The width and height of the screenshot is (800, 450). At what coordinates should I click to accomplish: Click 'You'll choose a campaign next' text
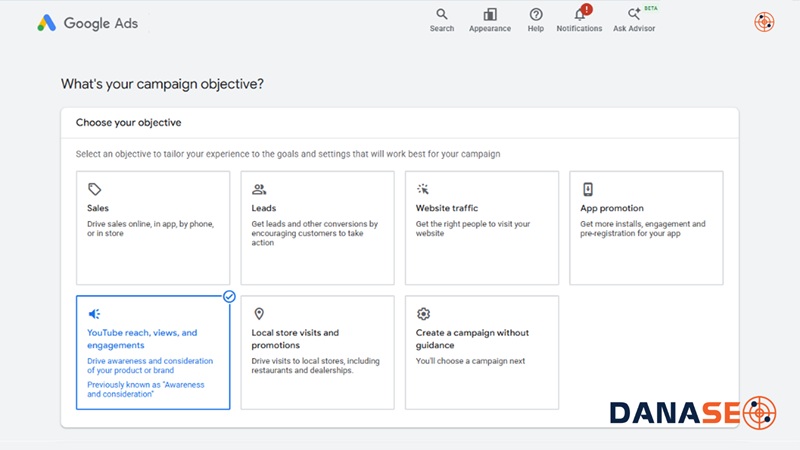coord(470,361)
